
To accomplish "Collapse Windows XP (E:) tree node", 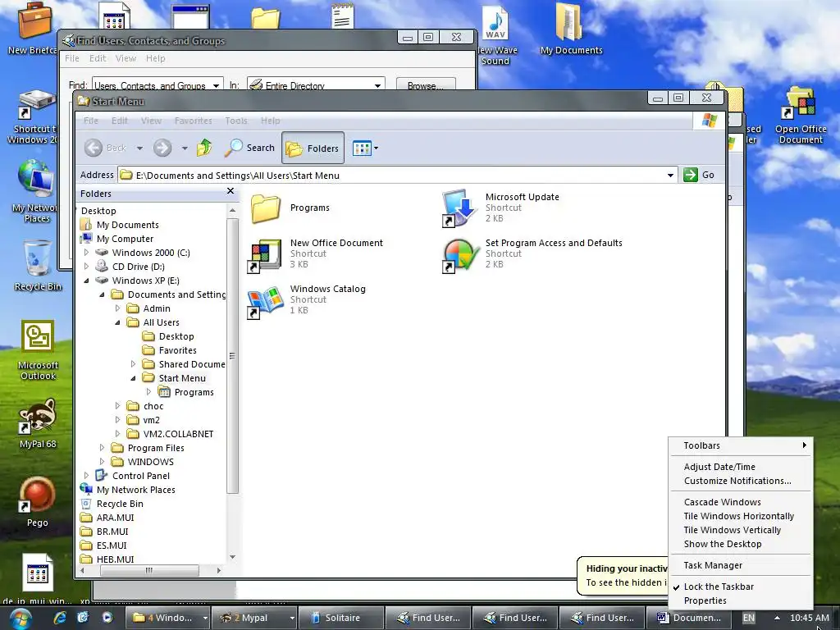I will point(86,281).
